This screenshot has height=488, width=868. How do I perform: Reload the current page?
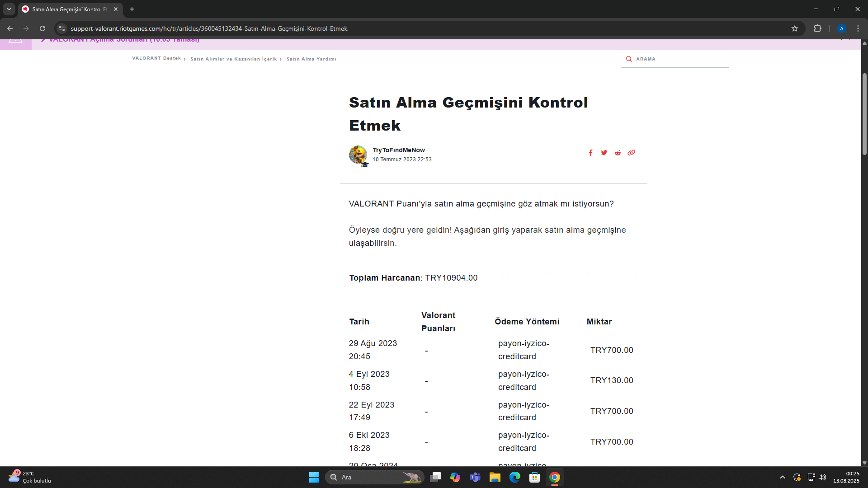42,28
